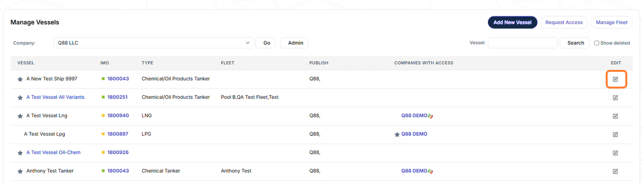Click the VESSEL column header

26,63
